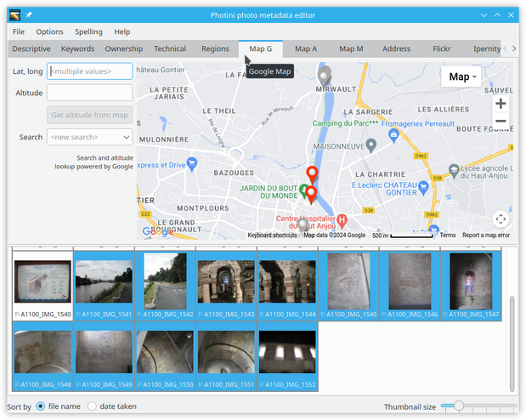This screenshot has height=420, width=526.
Task: Click the Altitude input field
Action: 89,93
